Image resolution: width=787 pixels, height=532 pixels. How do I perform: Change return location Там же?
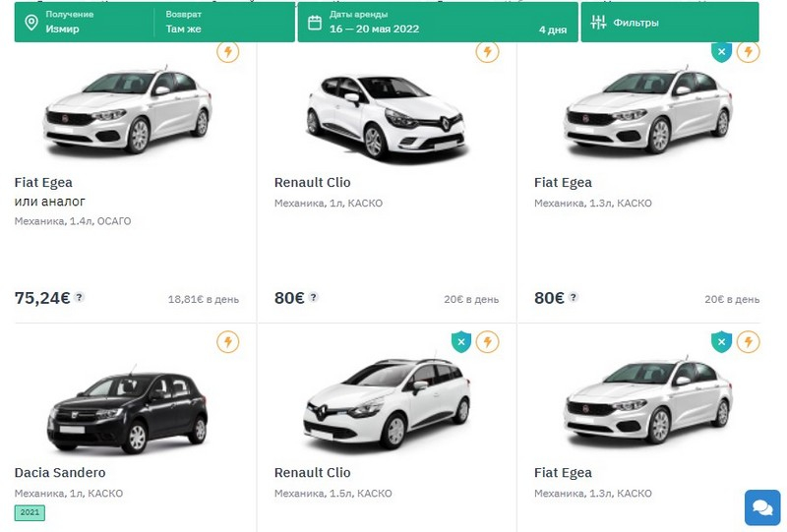[x=221, y=23]
